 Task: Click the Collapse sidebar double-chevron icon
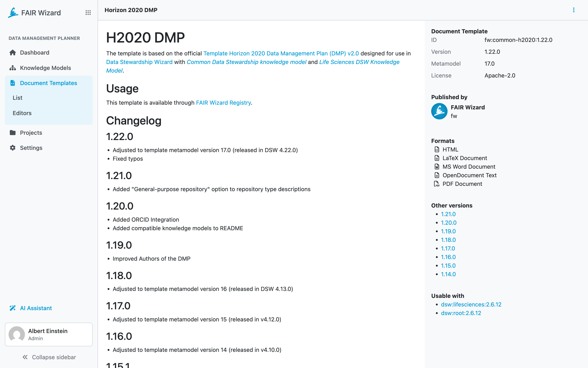[x=25, y=357]
